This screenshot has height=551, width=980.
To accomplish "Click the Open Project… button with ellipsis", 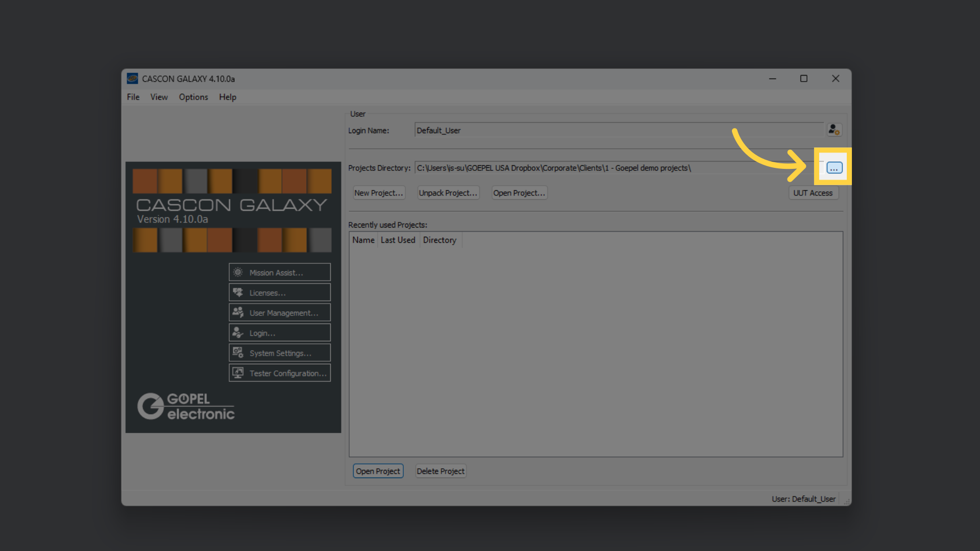I will tap(519, 193).
